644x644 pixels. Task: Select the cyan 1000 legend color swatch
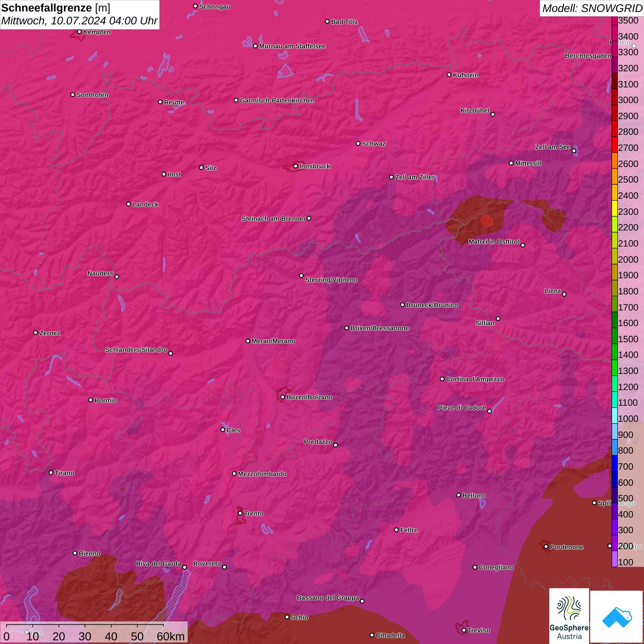(615, 415)
